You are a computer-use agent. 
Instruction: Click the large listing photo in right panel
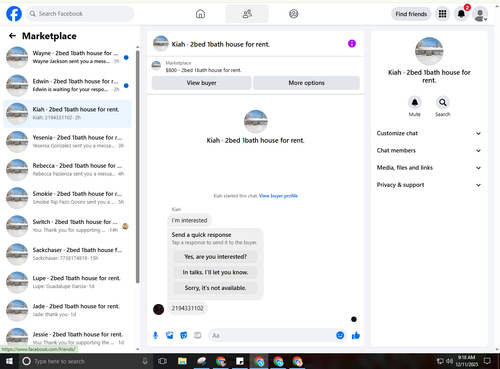click(429, 51)
